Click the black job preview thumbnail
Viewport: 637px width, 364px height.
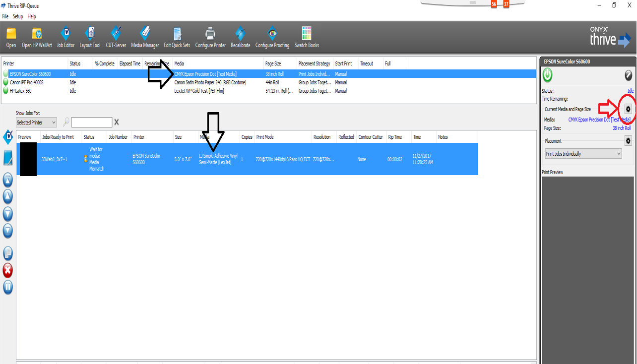point(28,159)
